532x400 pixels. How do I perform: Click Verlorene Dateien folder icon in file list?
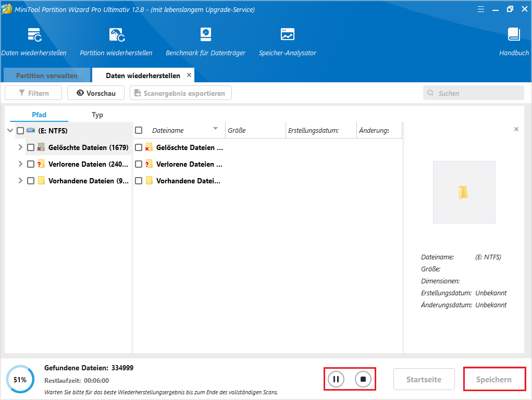(149, 164)
